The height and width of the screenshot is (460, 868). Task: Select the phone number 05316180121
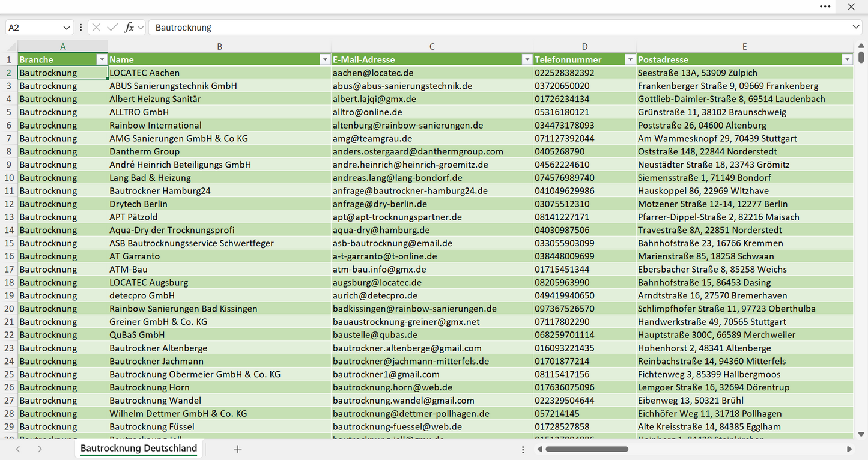(x=585, y=112)
